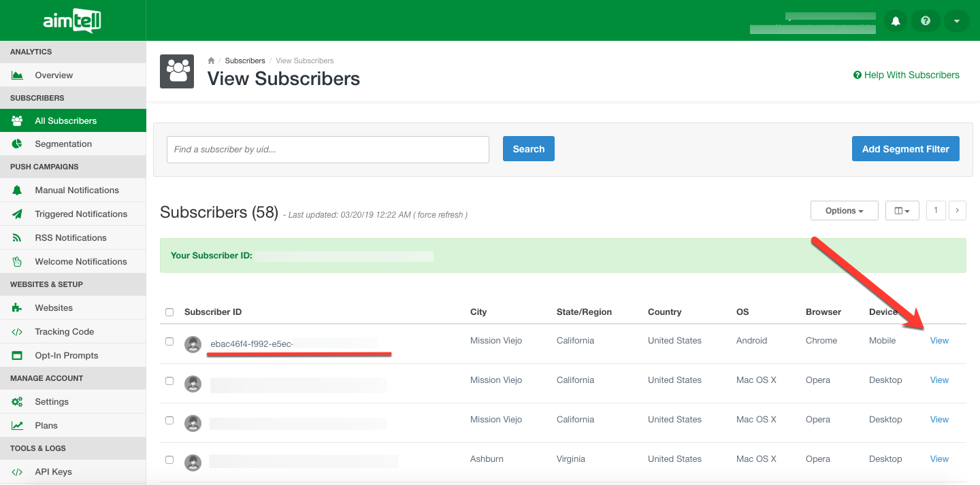Screen dimensions: 980x485
Task: Click the RSS Notifications feed icon
Action: pyautogui.click(x=17, y=238)
